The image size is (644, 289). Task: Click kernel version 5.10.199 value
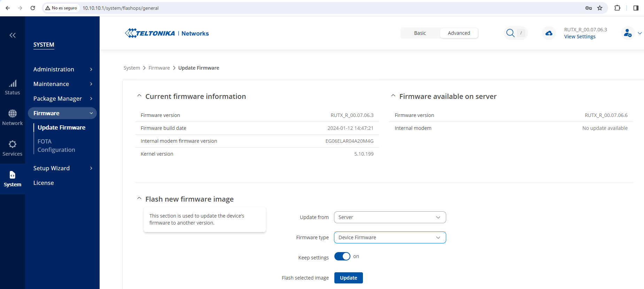point(364,154)
